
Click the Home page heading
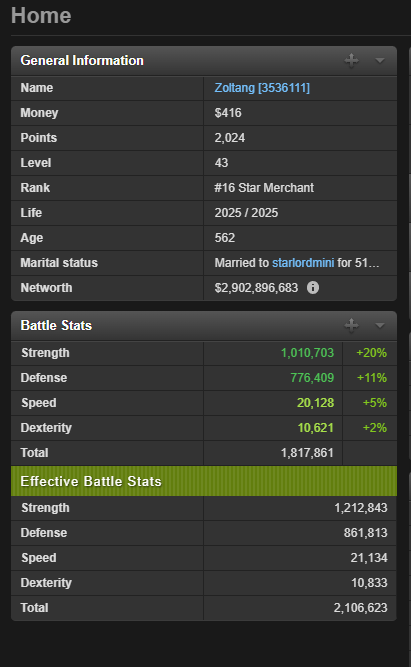(41, 16)
